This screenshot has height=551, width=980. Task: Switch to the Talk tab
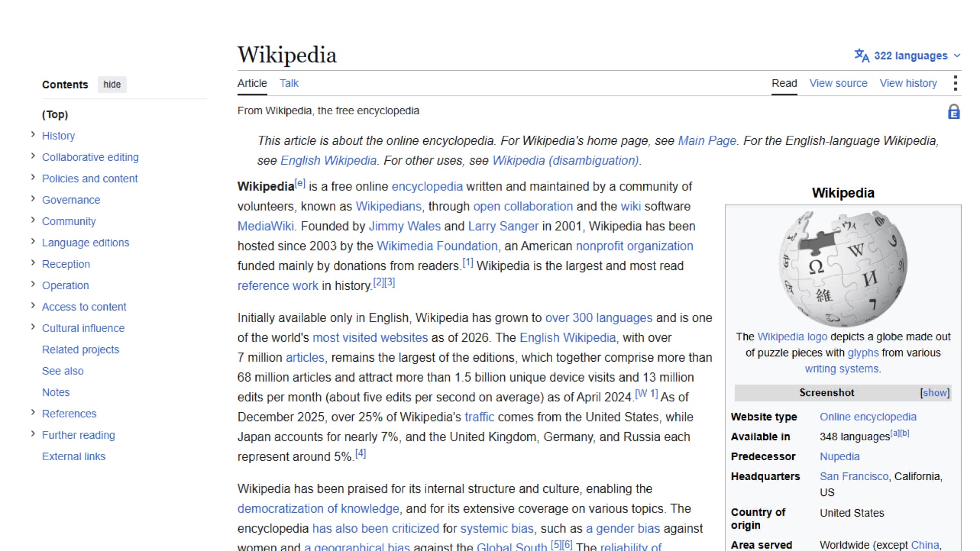click(289, 83)
